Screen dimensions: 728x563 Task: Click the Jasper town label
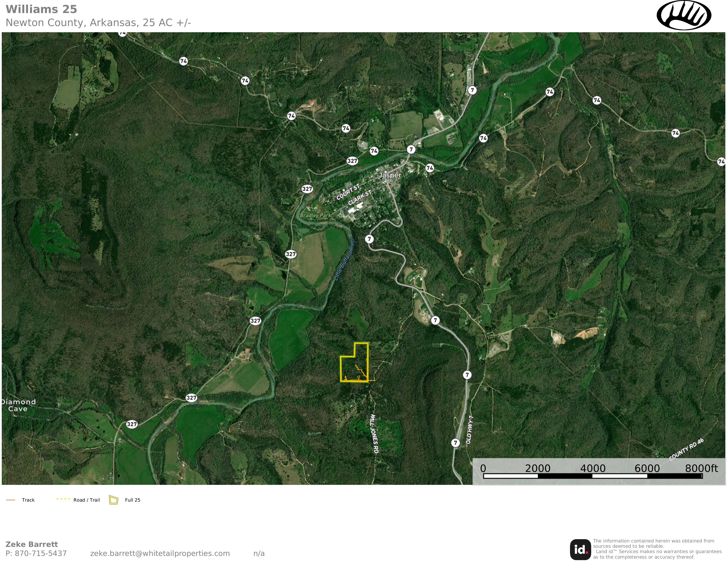[390, 175]
